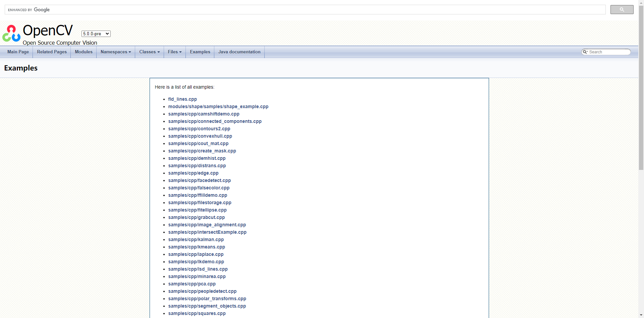The height and width of the screenshot is (318, 644).
Task: Open samples/cpp/kalman.cpp link
Action: tap(196, 240)
